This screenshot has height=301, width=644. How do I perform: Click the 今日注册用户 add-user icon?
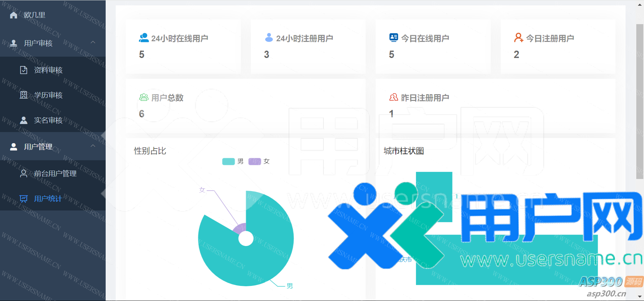[519, 38]
